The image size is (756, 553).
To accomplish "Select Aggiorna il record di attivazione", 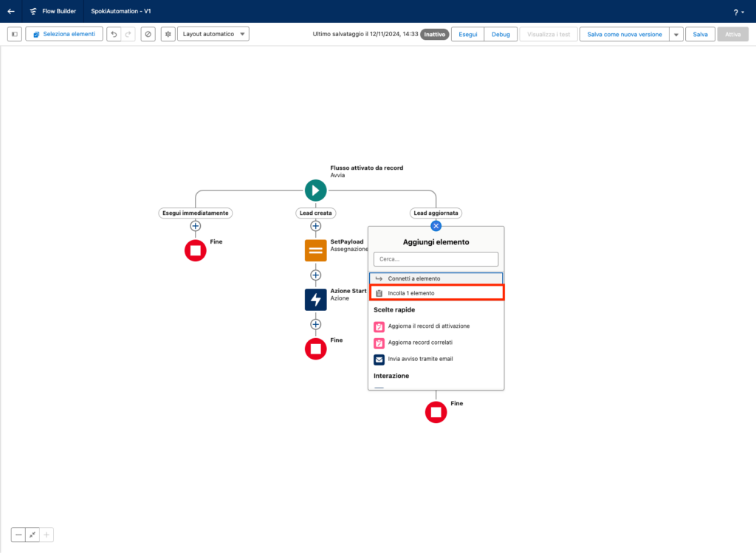I will [x=428, y=326].
